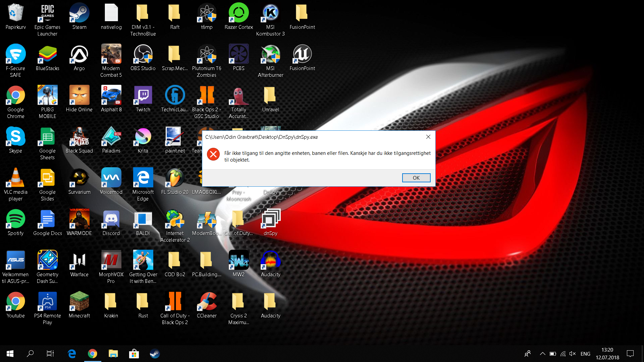The height and width of the screenshot is (362, 644).
Task: Launch VLC media player
Action: [x=15, y=185]
